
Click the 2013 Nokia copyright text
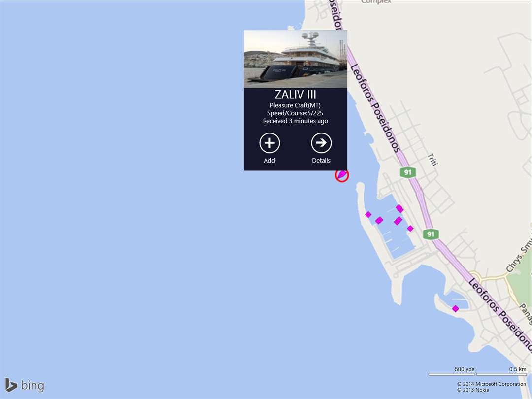coord(472,390)
